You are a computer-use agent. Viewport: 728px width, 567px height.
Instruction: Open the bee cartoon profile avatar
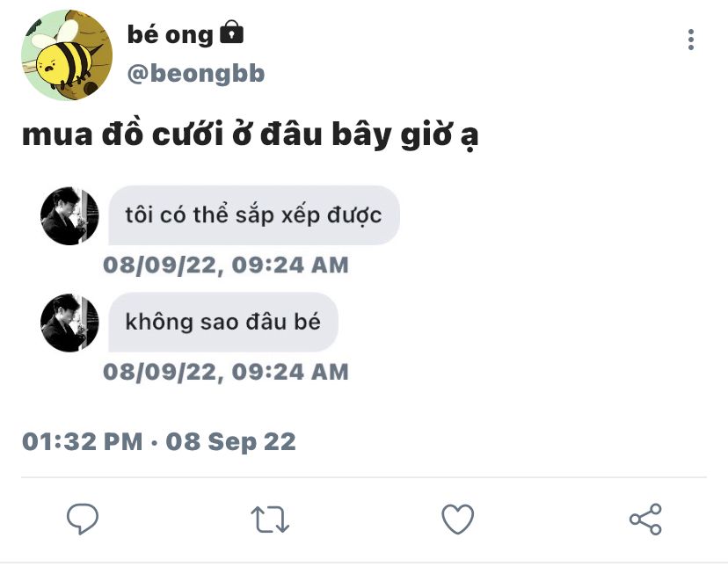tap(67, 55)
